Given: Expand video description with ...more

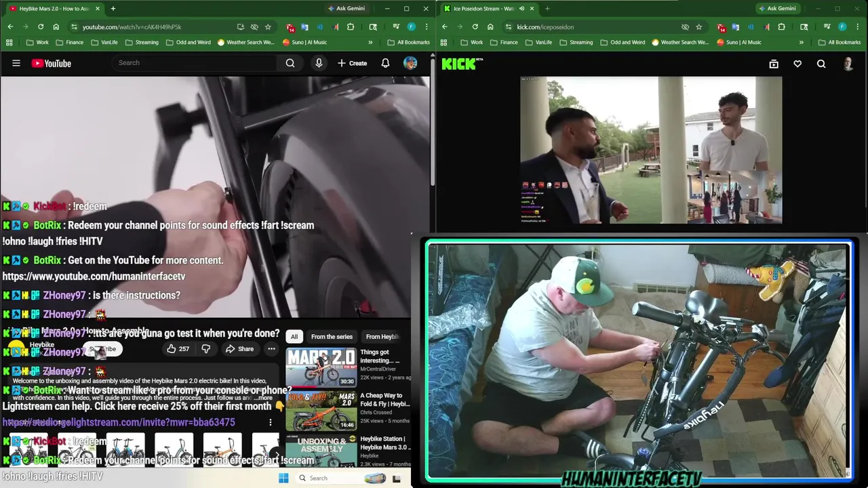Looking at the screenshot, I should (x=264, y=398).
